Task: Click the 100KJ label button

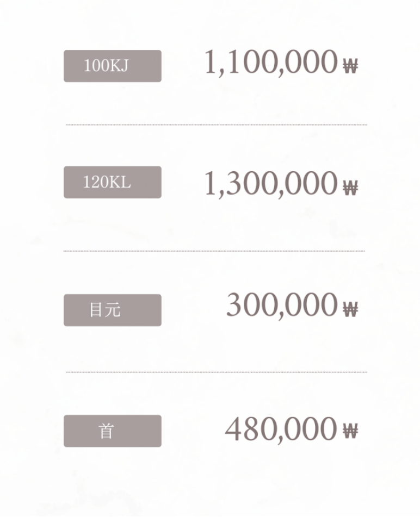Action: (x=113, y=66)
